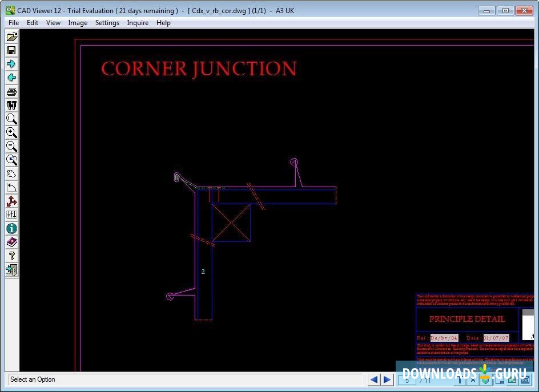Click the CAD Viewer app icon in title bar
This screenshot has height=392, width=539.
10,10
